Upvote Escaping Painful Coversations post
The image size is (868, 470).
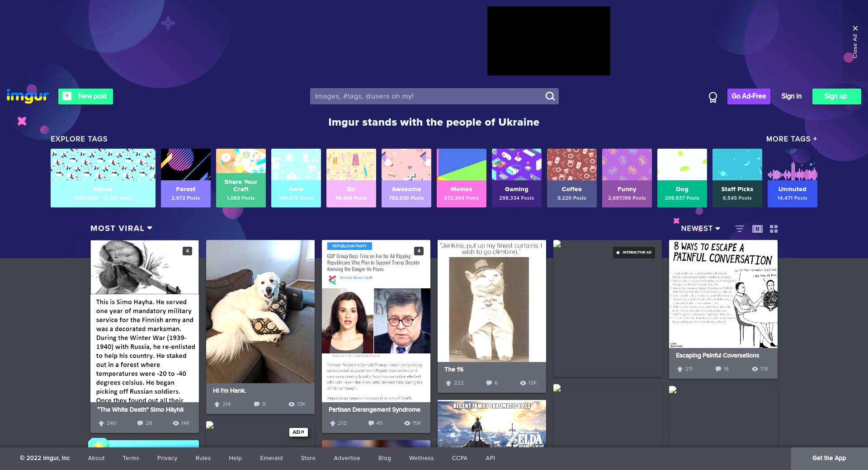click(x=680, y=369)
